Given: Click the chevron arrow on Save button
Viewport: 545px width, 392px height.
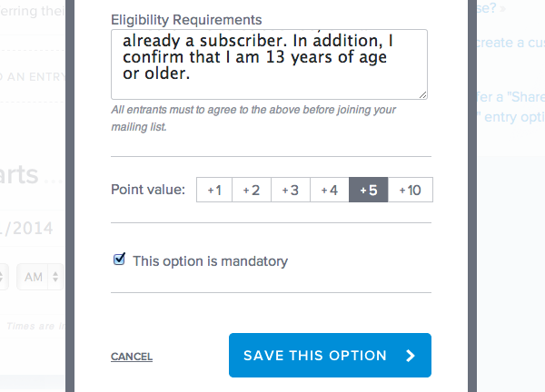Looking at the screenshot, I should click(x=411, y=356).
